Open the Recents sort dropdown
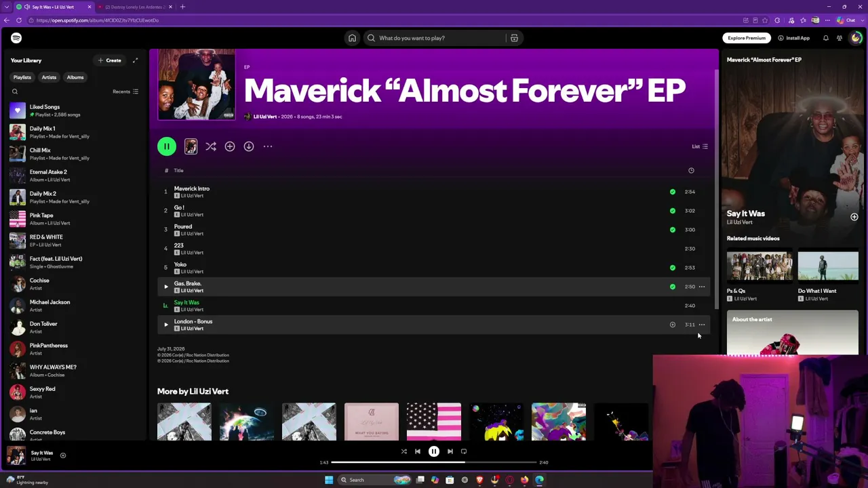This screenshot has height=488, width=868. (125, 91)
